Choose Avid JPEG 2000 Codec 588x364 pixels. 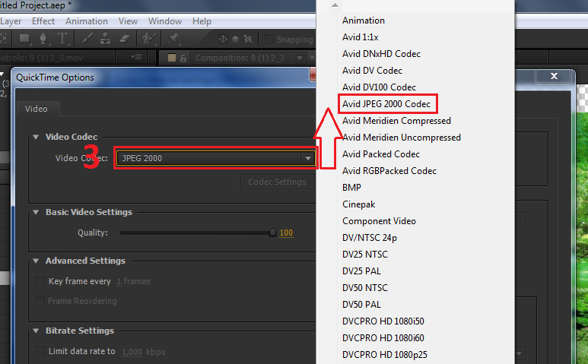386,104
